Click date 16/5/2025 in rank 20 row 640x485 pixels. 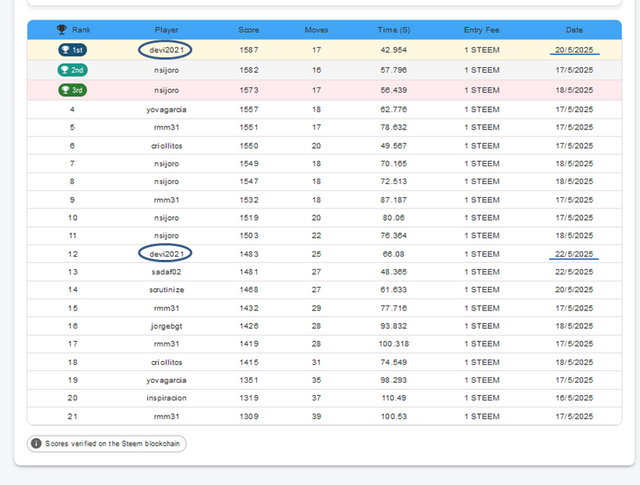click(574, 398)
